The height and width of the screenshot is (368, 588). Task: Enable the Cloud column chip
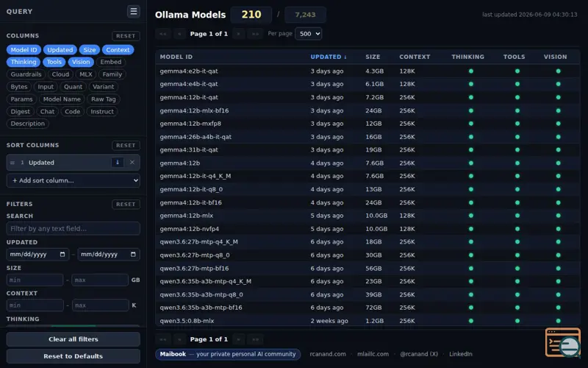click(x=60, y=74)
